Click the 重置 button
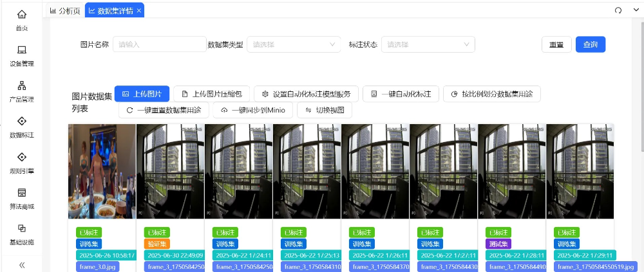 point(556,45)
